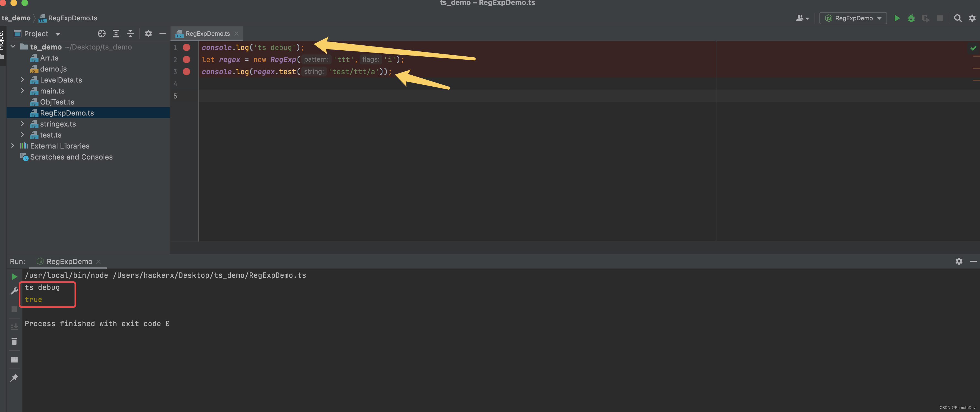Image resolution: width=980 pixels, height=412 pixels.
Task: Click the green Run button in top toolbar
Action: (x=897, y=18)
